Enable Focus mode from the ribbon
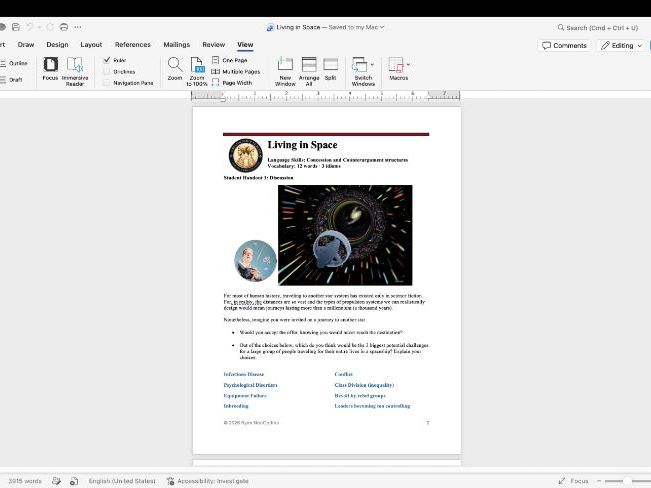651x488 pixels. pos(50,69)
